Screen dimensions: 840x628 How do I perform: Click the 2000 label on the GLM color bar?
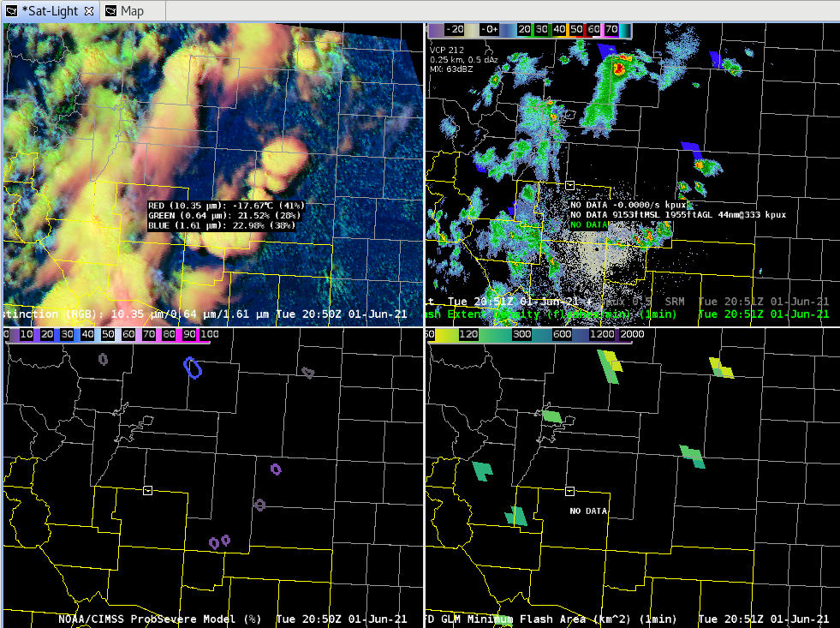pyautogui.click(x=632, y=334)
